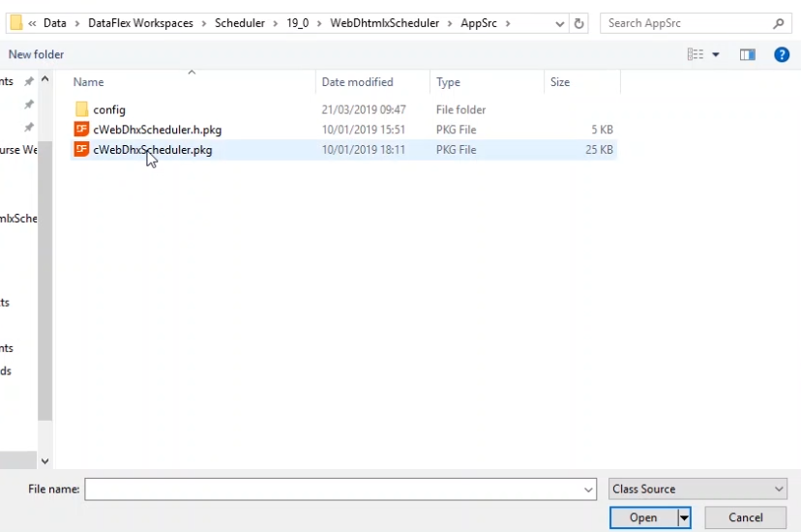Sort files by Date modified column
The image size is (801, 532).
coord(357,82)
